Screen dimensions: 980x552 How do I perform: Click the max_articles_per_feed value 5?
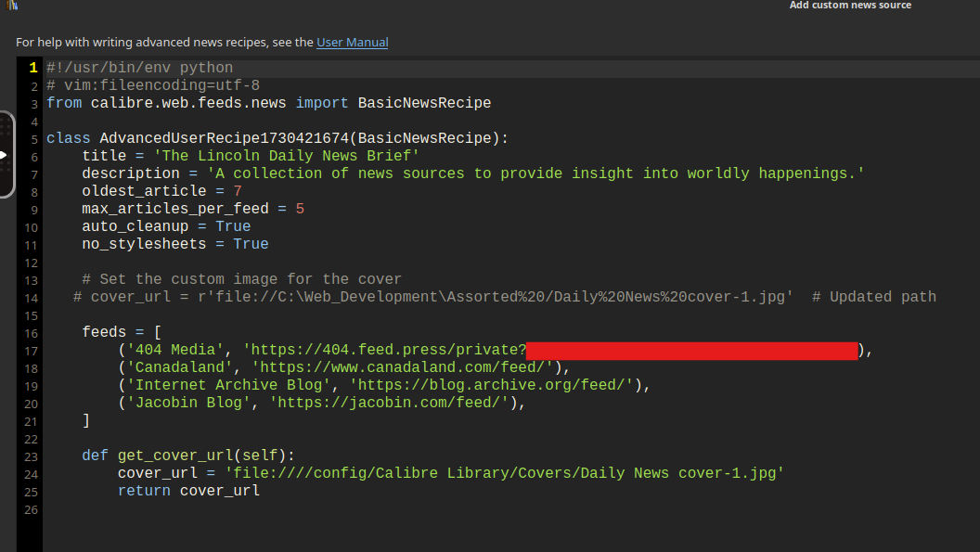click(300, 208)
